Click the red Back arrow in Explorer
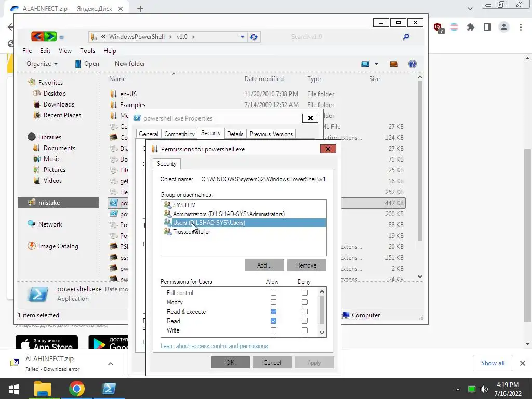532x399 pixels. (x=37, y=36)
